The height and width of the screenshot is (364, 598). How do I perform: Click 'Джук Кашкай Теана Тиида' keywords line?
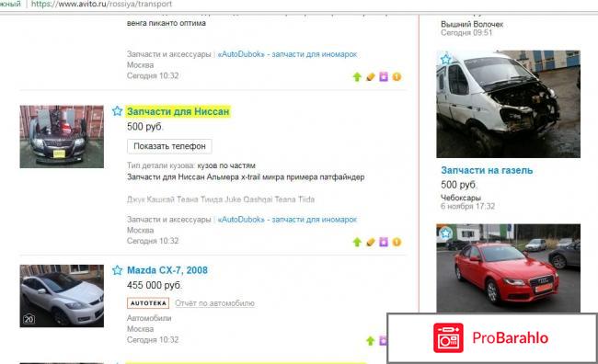(x=221, y=199)
